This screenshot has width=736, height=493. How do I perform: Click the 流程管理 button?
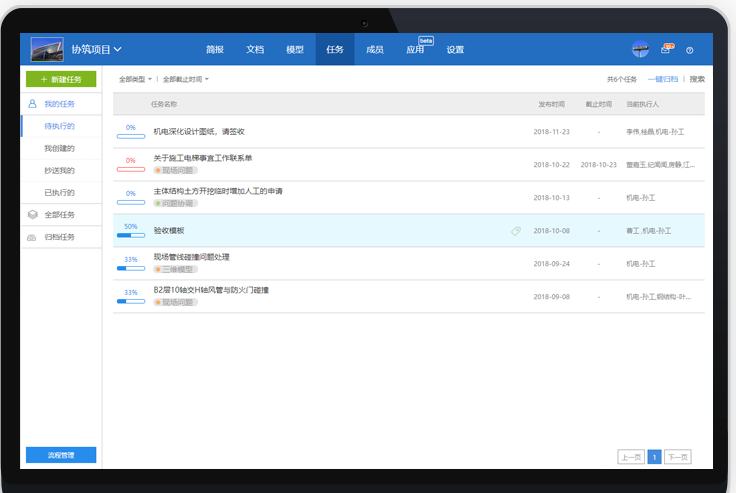click(61, 455)
